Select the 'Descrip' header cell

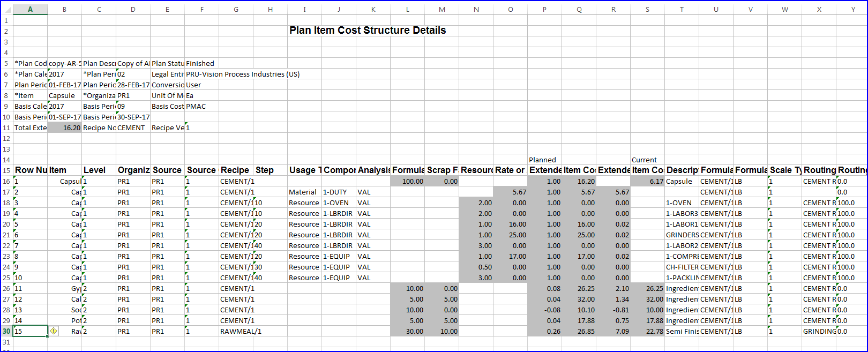click(x=682, y=170)
